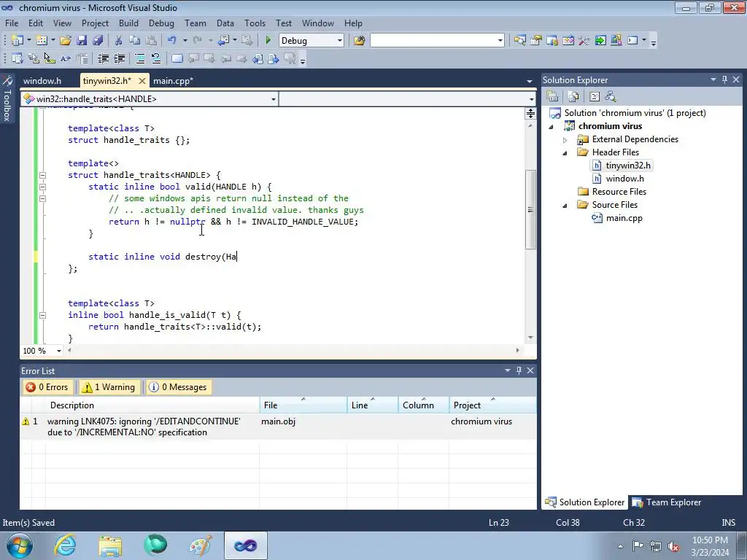Click the Undo arrow icon
Image resolution: width=747 pixels, height=560 pixels.
pos(172,41)
